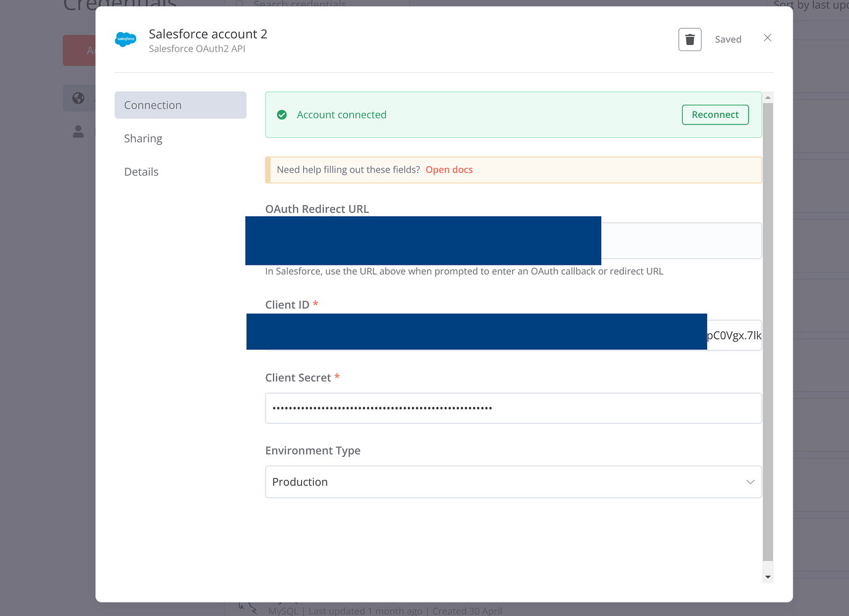Viewport: 849px width, 616px height.
Task: Open docs via the help banner link
Action: coord(449,169)
